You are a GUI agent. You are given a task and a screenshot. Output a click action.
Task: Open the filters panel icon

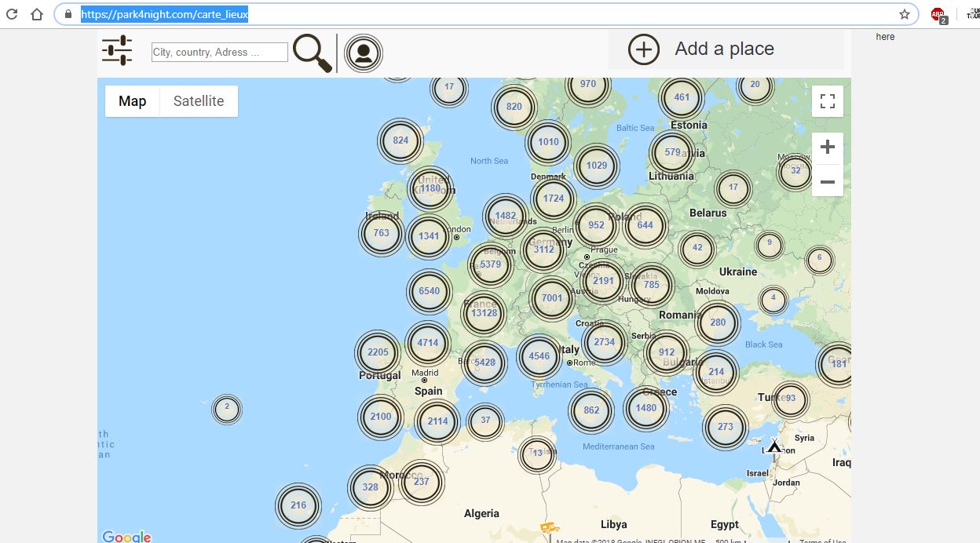pos(115,49)
